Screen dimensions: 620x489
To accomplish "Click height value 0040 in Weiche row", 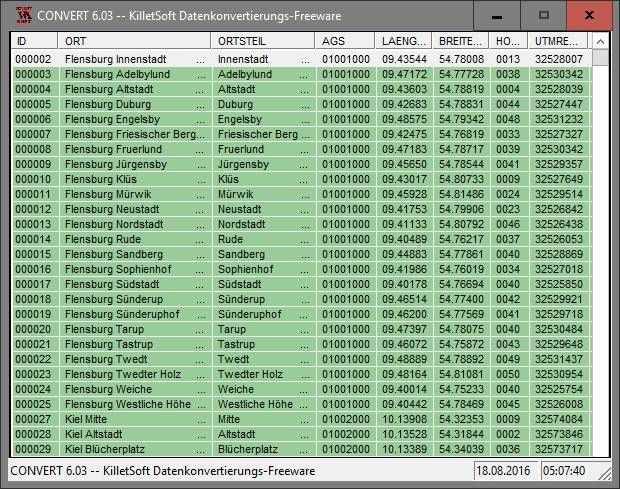I will (508, 389).
